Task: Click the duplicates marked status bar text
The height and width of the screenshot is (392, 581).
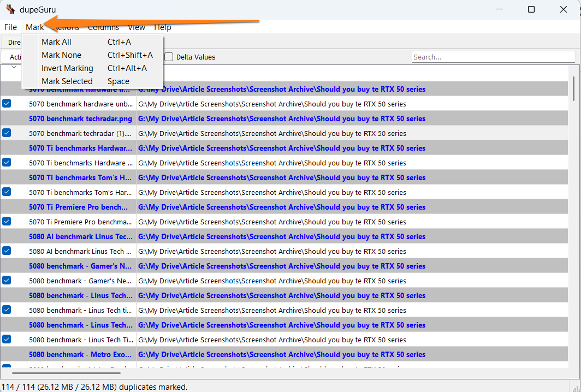Action: click(x=94, y=387)
